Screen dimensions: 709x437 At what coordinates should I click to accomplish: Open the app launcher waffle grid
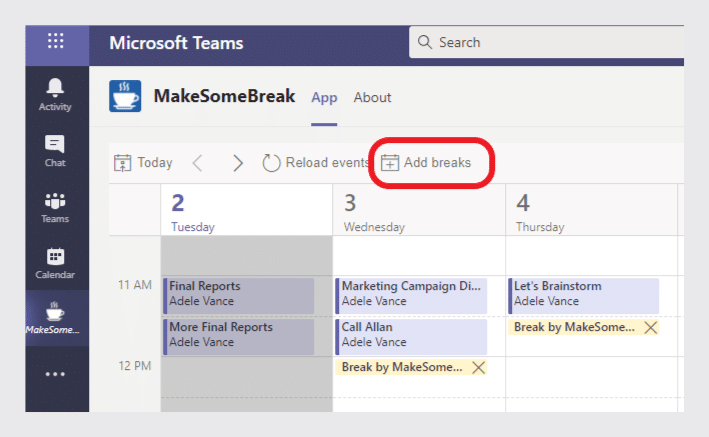(x=56, y=41)
